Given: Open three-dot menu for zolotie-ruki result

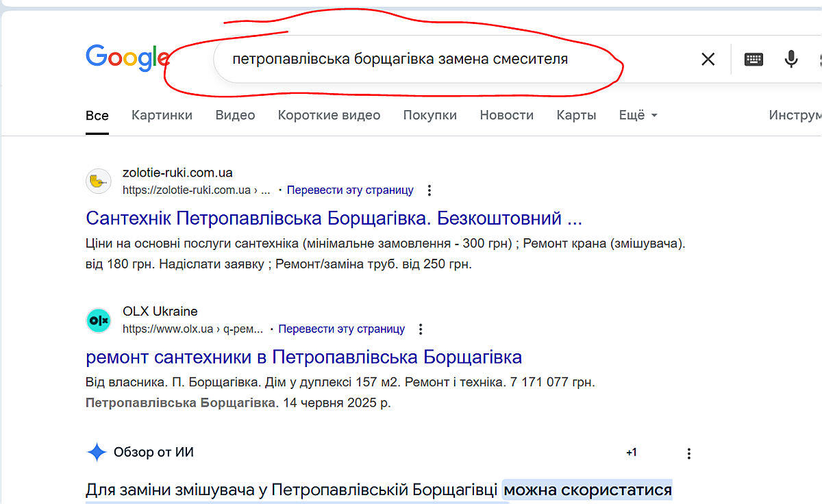Looking at the screenshot, I should (429, 190).
